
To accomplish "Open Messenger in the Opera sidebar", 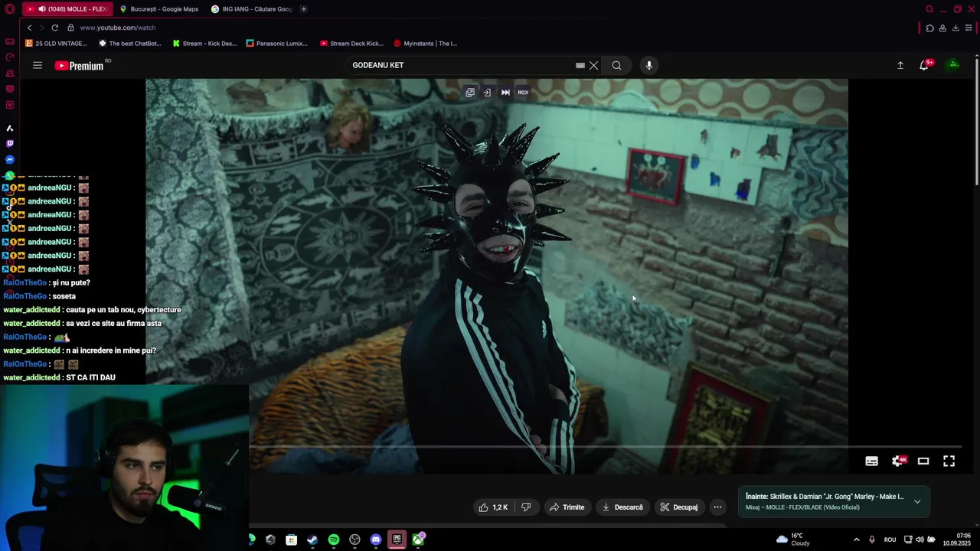I will [x=9, y=159].
